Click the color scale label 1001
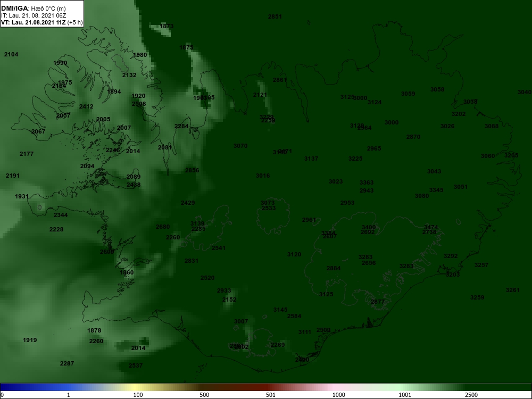The width and height of the screenshot is (532, 399). (405, 395)
